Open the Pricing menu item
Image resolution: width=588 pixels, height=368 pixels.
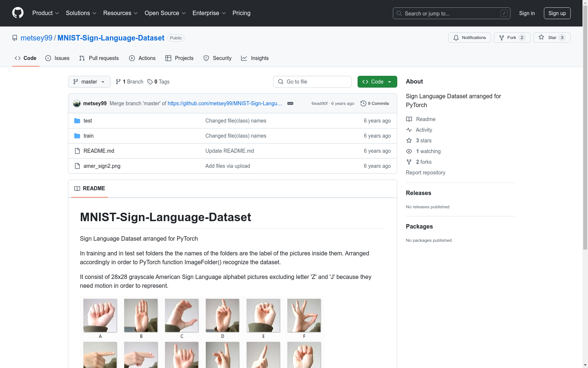(x=241, y=13)
